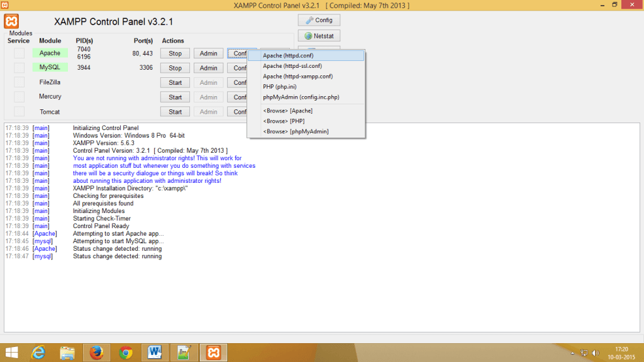Click the XAMPP logo in the panel header
Screen dimensions: 644x362
pyautogui.click(x=11, y=21)
